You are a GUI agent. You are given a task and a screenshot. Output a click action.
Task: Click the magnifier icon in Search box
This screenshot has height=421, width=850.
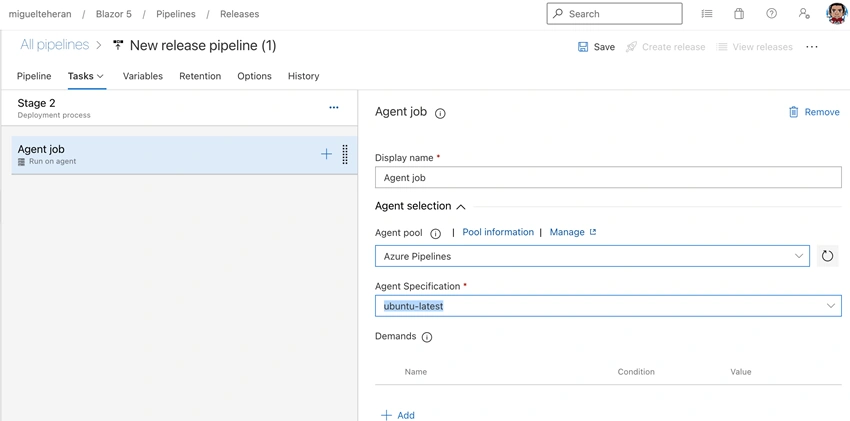(x=558, y=14)
